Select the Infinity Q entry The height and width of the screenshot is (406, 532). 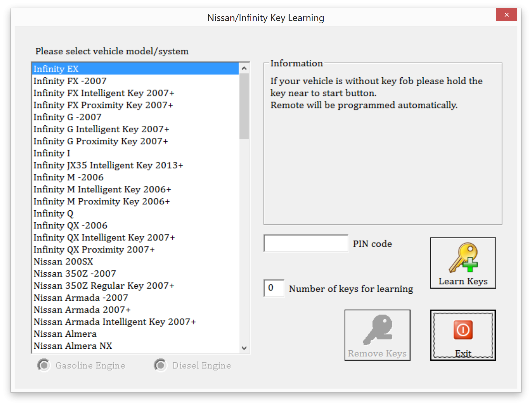(x=135, y=213)
